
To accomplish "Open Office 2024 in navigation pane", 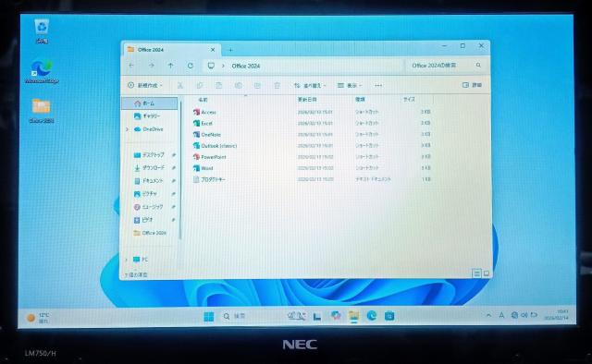I will (x=150, y=233).
